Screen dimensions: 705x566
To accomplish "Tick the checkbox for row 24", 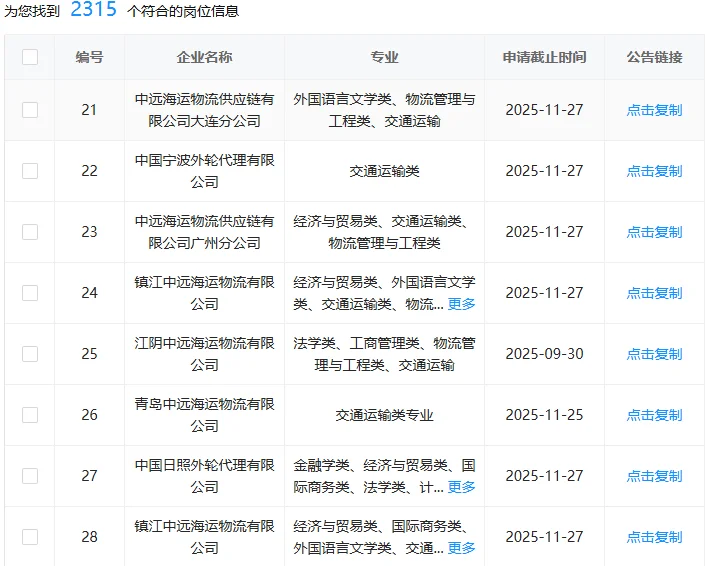I will 30,293.
